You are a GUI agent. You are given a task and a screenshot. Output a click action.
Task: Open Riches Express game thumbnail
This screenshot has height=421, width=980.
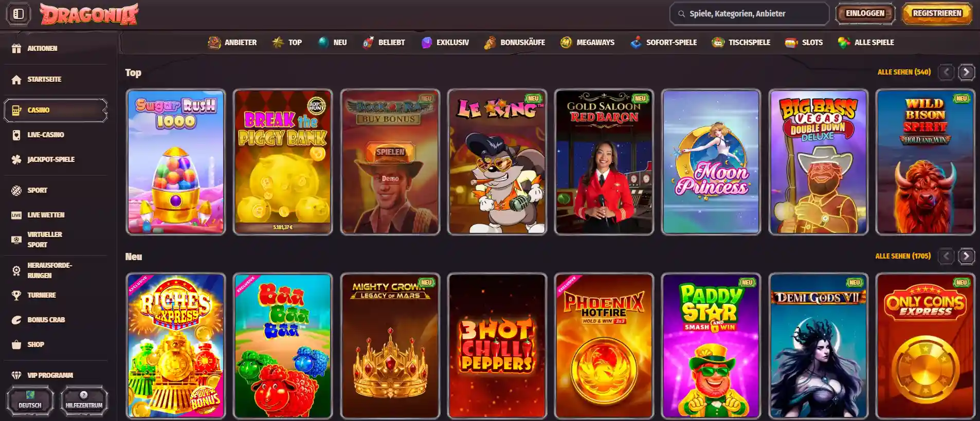[x=176, y=346]
